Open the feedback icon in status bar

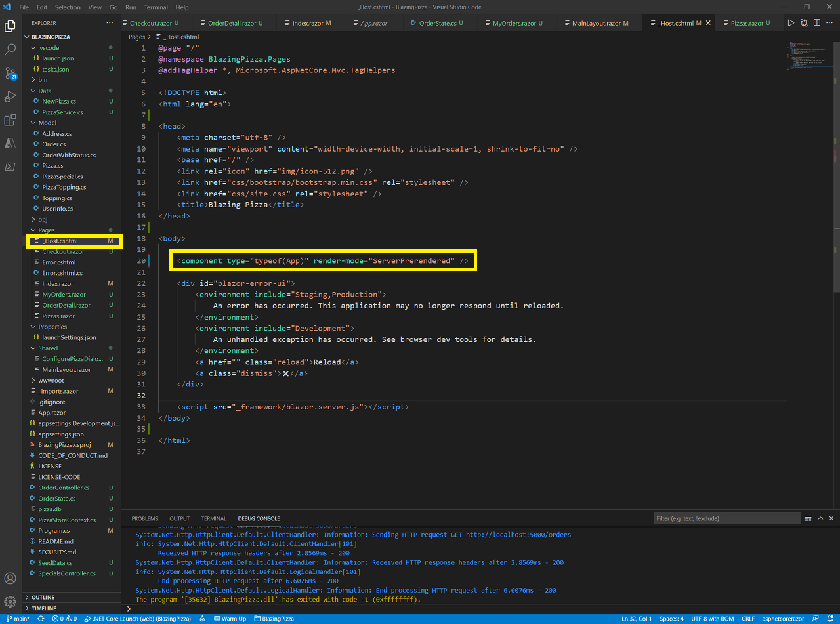click(x=815, y=619)
